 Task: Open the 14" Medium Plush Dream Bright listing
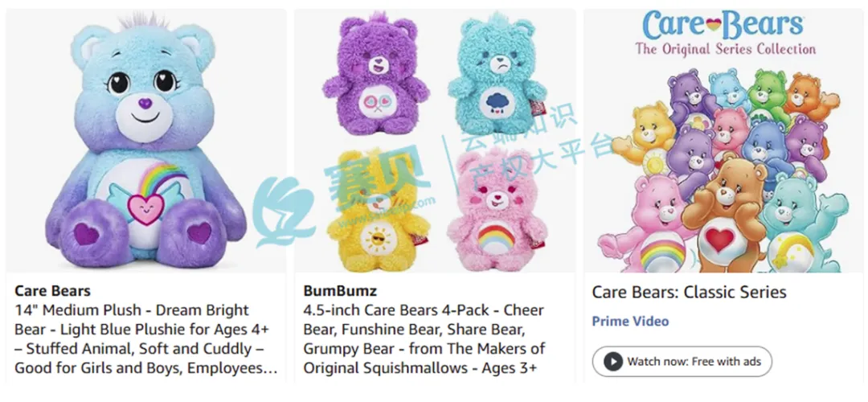[x=146, y=338]
